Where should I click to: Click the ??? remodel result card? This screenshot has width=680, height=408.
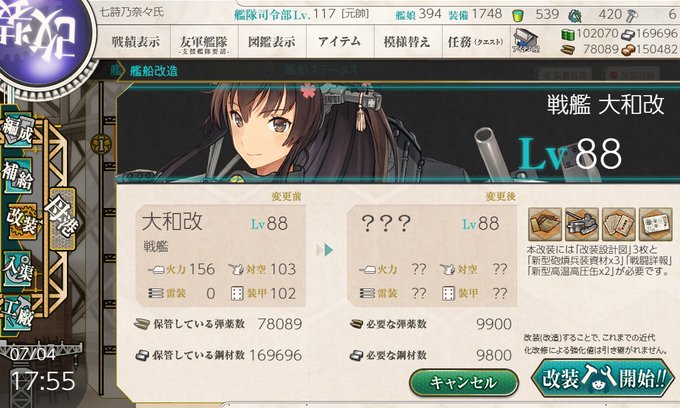[x=432, y=256]
